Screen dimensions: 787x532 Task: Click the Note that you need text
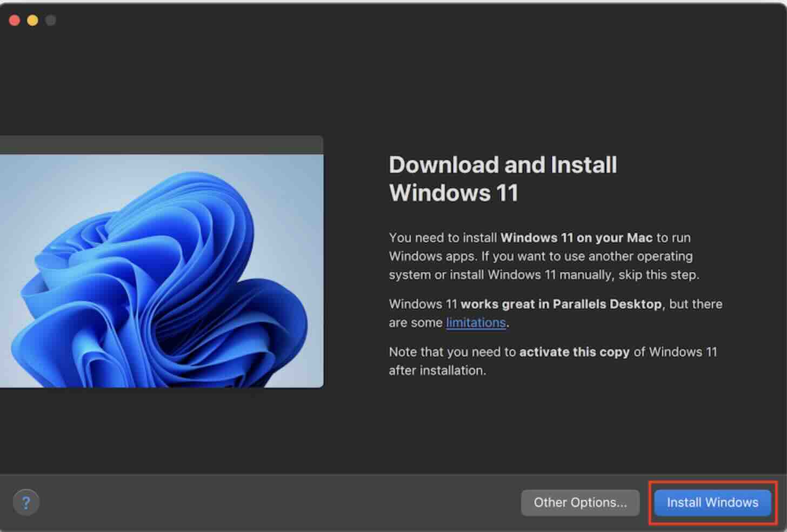point(452,352)
